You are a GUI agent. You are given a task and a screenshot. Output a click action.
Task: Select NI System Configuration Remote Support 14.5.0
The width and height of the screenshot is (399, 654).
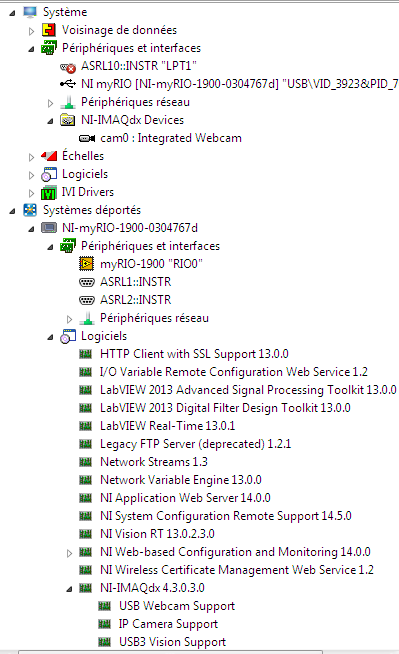point(226,516)
